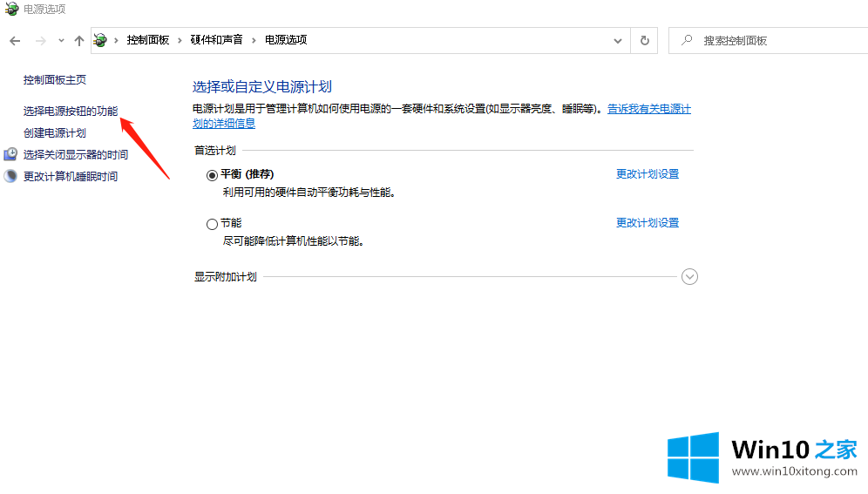Click 选择或自定义电源计划 heading
868x494 pixels.
pyautogui.click(x=261, y=87)
